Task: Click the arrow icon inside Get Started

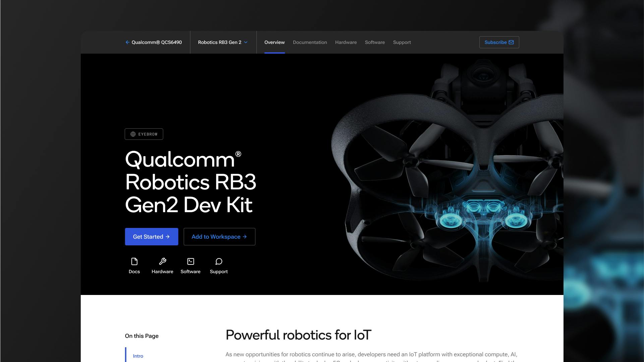Action: [x=168, y=237]
